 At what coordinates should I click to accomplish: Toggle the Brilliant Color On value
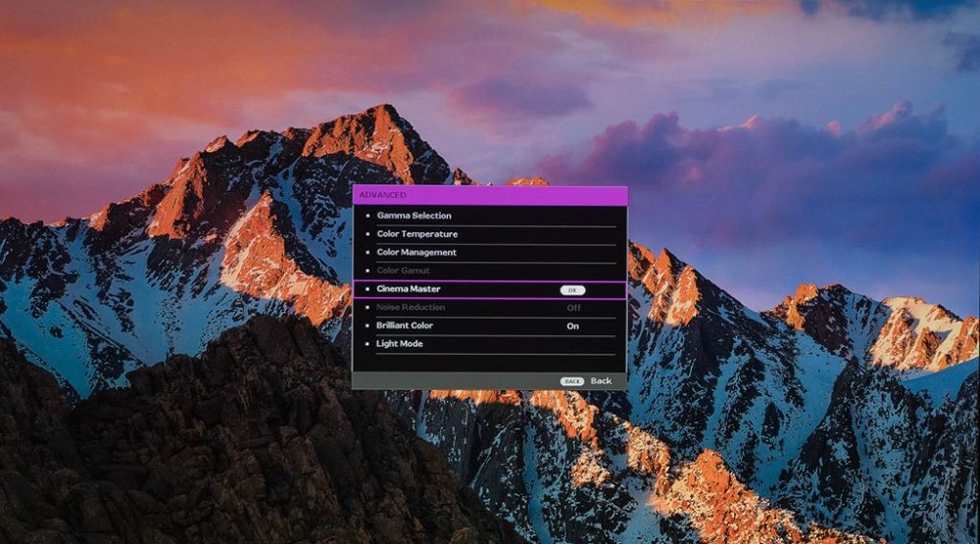click(572, 326)
